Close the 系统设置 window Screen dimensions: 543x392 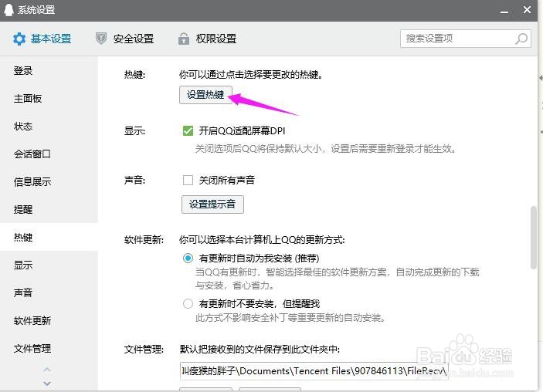[x=527, y=10]
